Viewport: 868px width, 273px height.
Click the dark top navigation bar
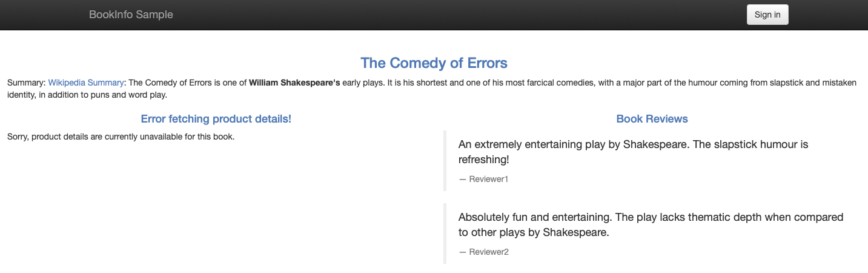tap(434, 15)
